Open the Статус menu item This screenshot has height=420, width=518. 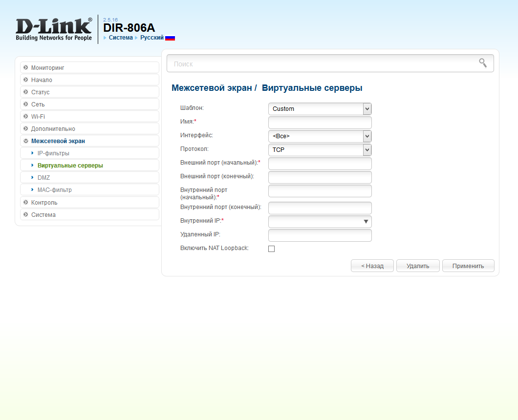(89, 92)
